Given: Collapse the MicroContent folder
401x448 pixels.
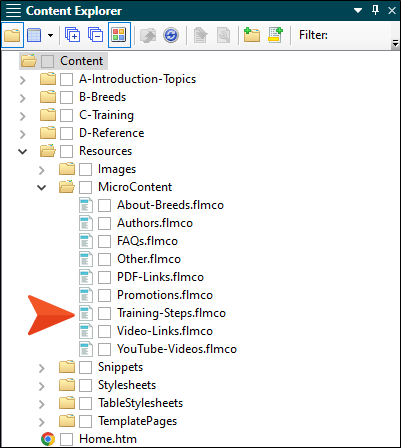Looking at the screenshot, I should [x=42, y=187].
